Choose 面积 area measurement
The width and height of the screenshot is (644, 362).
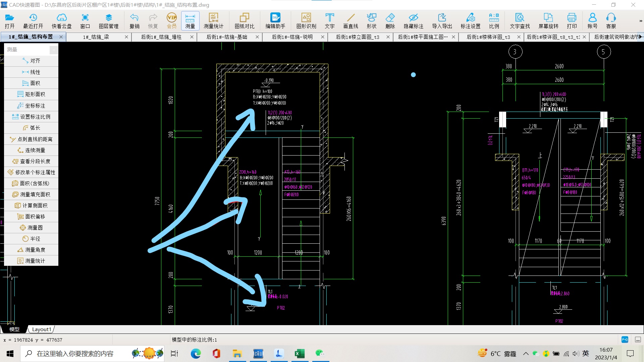31,83
